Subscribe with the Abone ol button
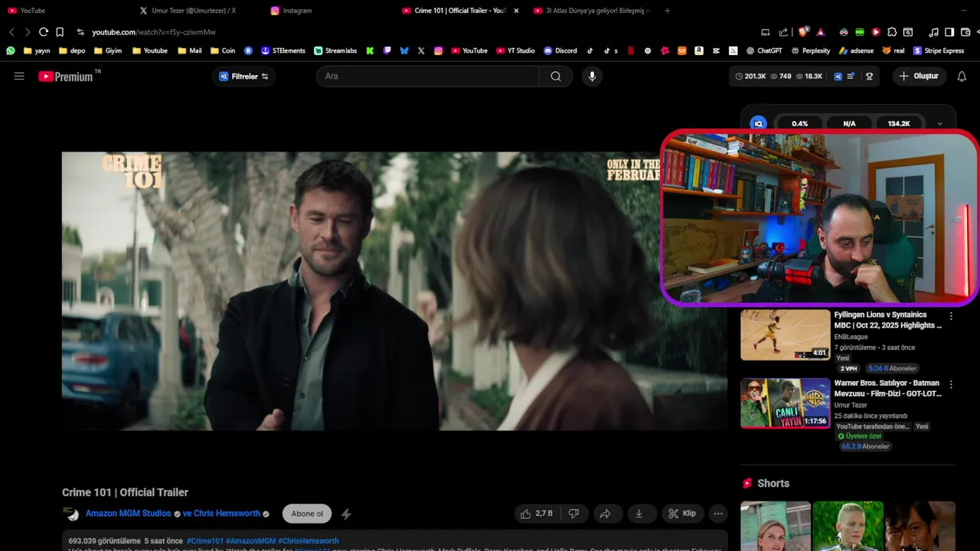The height and width of the screenshot is (551, 980). [x=307, y=514]
